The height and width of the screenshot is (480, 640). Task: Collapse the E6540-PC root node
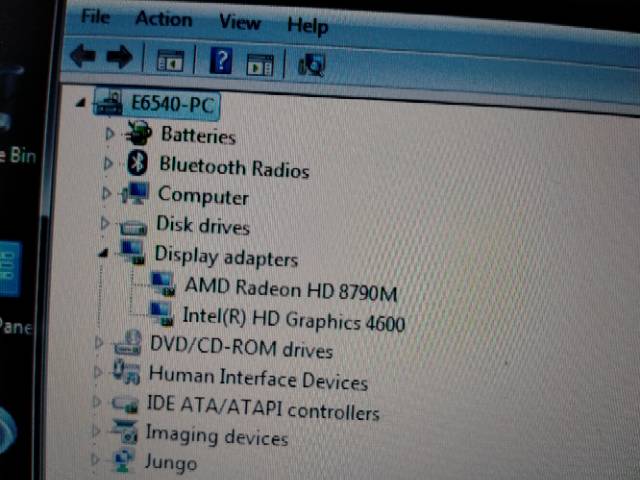[81, 102]
